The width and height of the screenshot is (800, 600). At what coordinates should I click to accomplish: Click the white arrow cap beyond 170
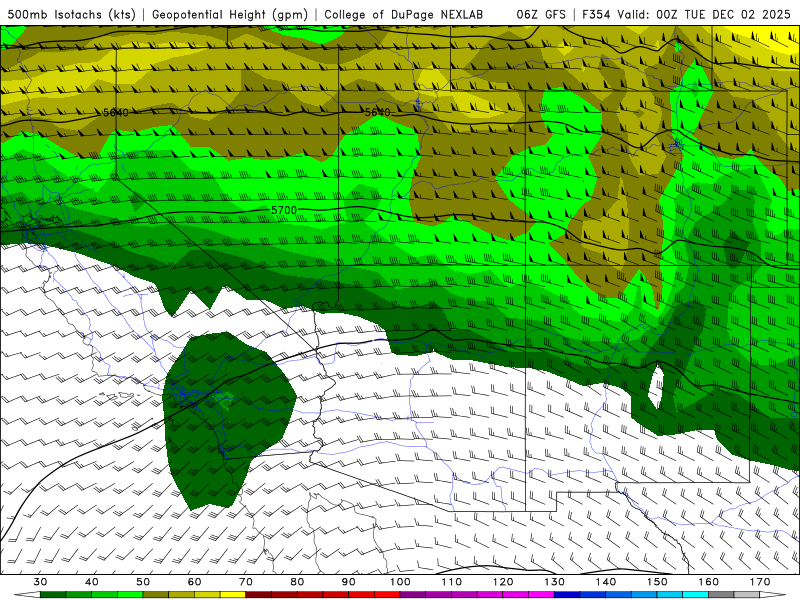click(x=773, y=595)
